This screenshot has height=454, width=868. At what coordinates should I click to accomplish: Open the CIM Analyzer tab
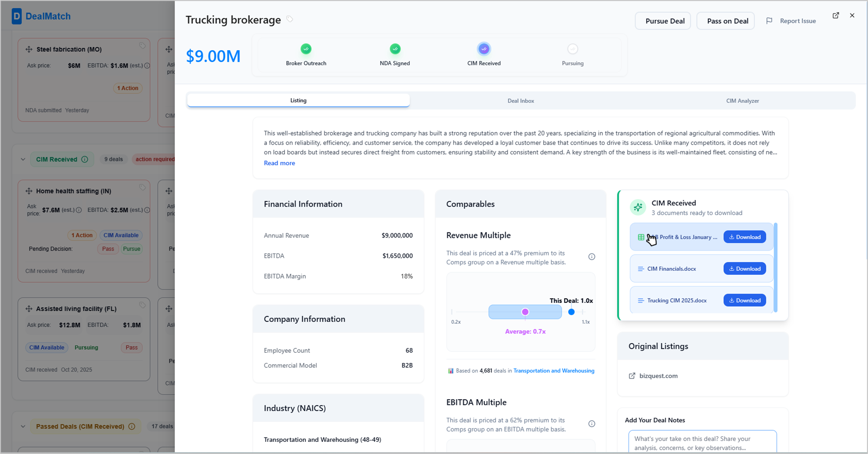point(742,101)
